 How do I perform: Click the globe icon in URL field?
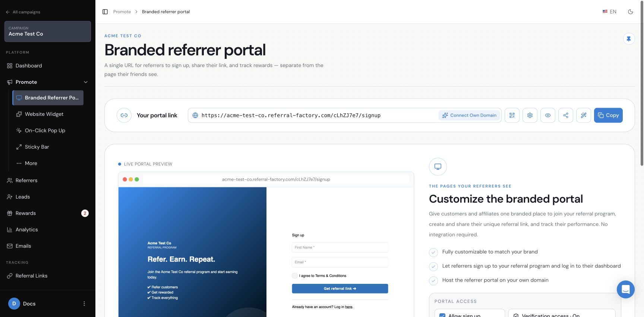pyautogui.click(x=195, y=115)
